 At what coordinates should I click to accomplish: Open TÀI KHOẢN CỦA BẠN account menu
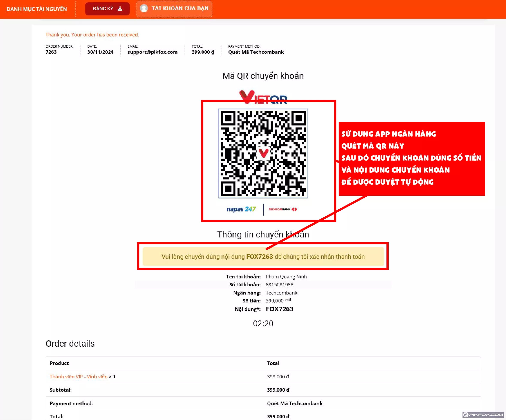(x=174, y=9)
